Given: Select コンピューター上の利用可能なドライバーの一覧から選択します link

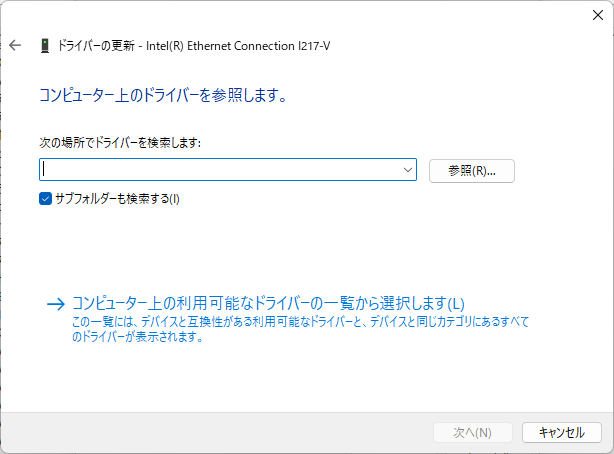Looking at the screenshot, I should click(269, 303).
